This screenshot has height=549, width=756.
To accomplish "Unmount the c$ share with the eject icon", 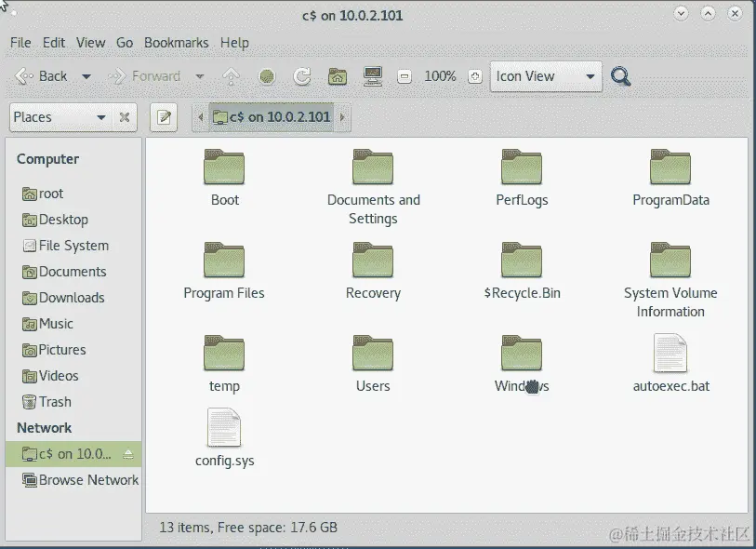I will (128, 454).
